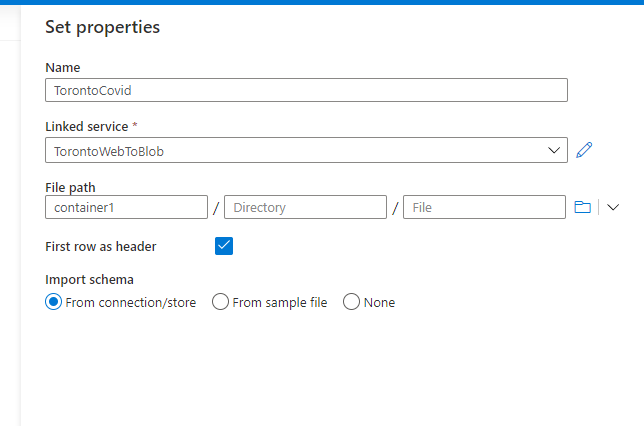The height and width of the screenshot is (426, 644).
Task: Click the Name label text
Action: (x=63, y=68)
